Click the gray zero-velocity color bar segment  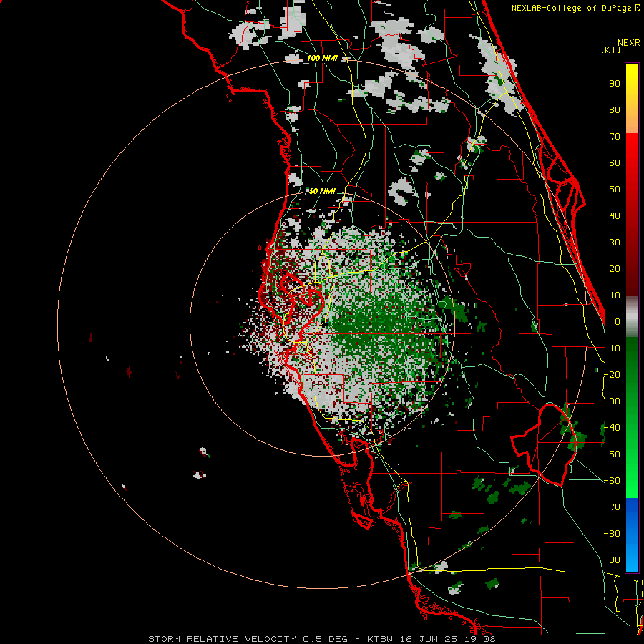pos(632,317)
